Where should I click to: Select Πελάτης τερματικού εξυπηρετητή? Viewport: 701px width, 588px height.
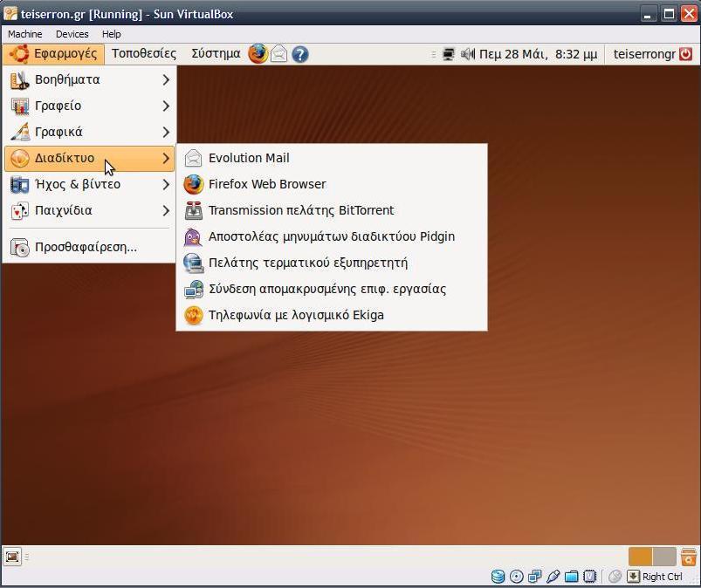point(332,263)
